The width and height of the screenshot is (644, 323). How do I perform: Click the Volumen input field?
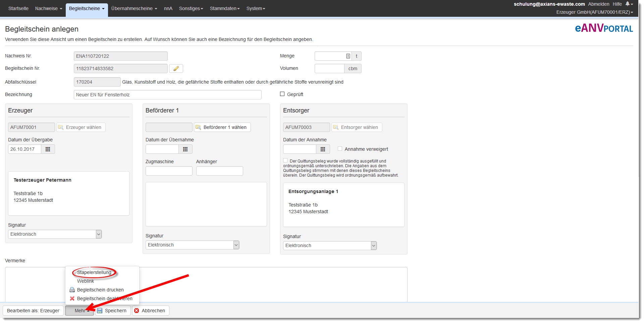[329, 68]
